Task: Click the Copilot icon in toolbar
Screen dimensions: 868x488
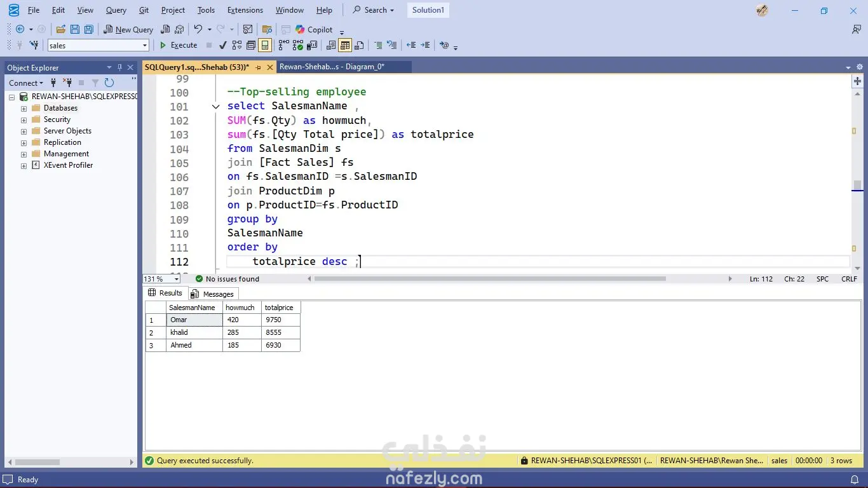Action: point(300,29)
